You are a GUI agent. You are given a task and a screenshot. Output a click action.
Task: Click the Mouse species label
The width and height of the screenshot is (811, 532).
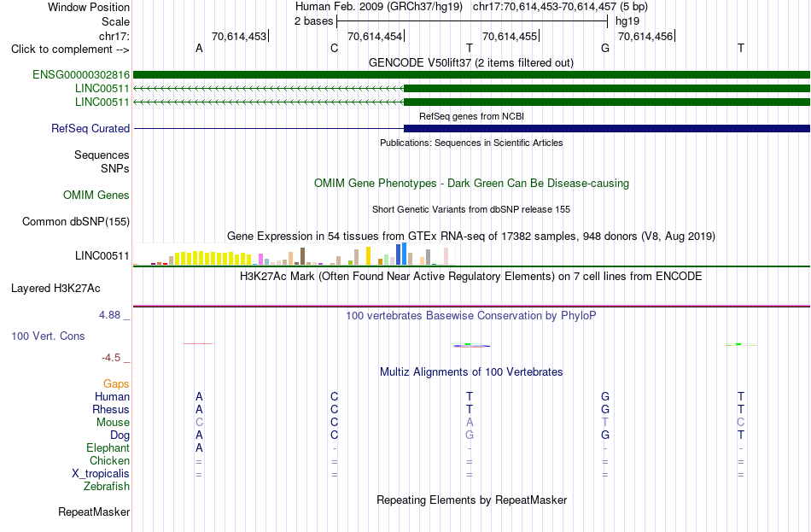coord(114,423)
